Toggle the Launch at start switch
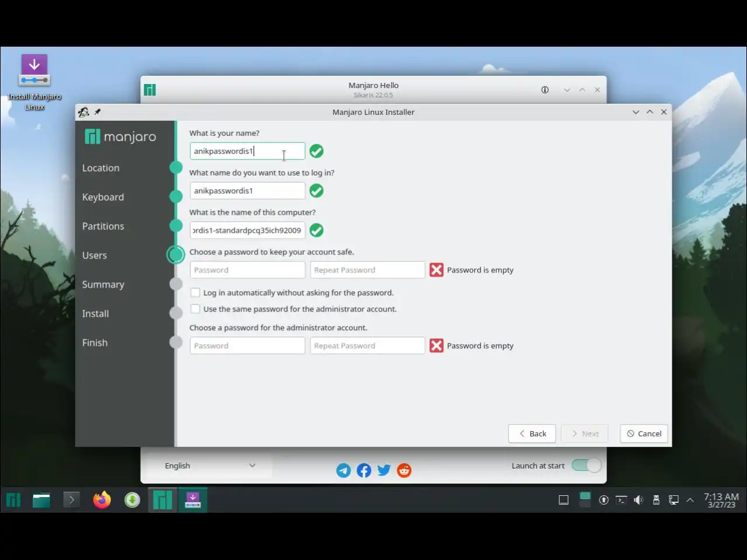 tap(586, 466)
